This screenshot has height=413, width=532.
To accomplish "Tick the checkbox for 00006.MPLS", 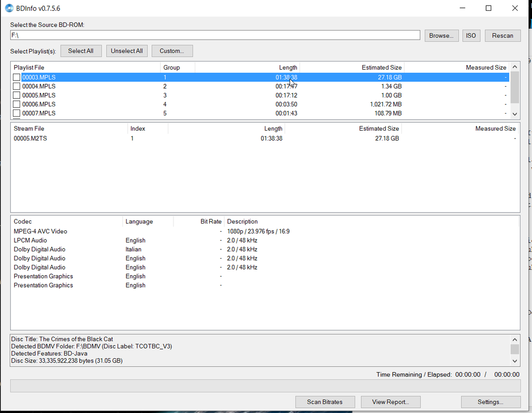I will click(x=17, y=104).
